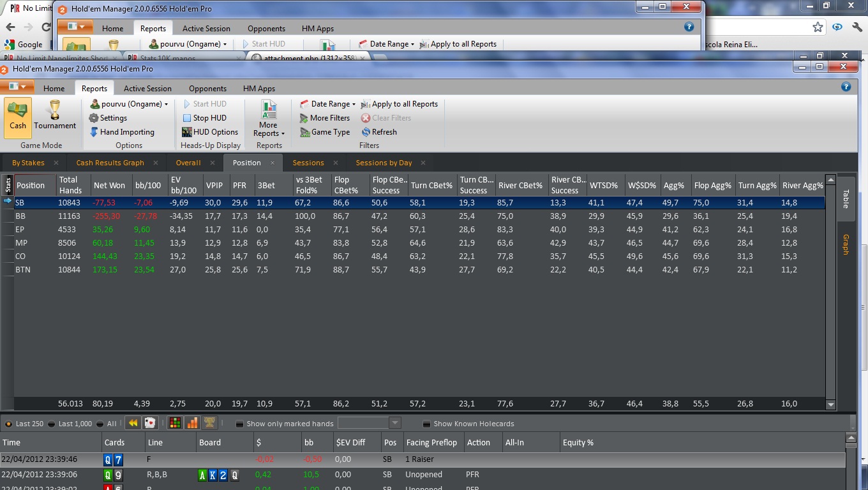Click the rewind yellow arrows icon
This screenshot has width=868, height=490.
(x=133, y=422)
